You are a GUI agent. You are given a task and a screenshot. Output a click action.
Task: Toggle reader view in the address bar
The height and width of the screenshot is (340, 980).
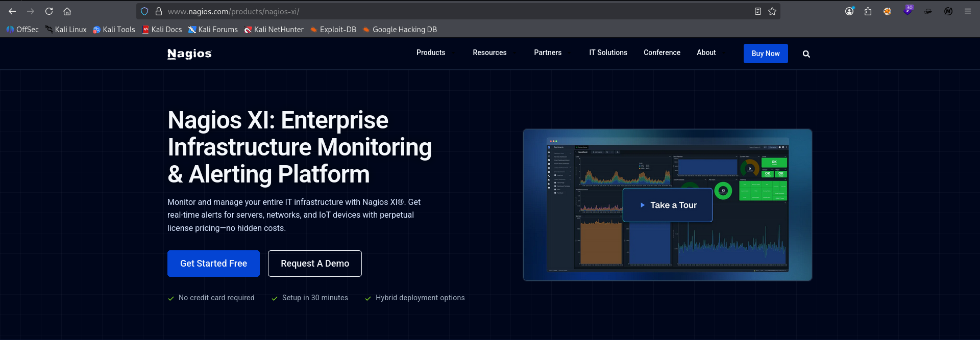(758, 11)
